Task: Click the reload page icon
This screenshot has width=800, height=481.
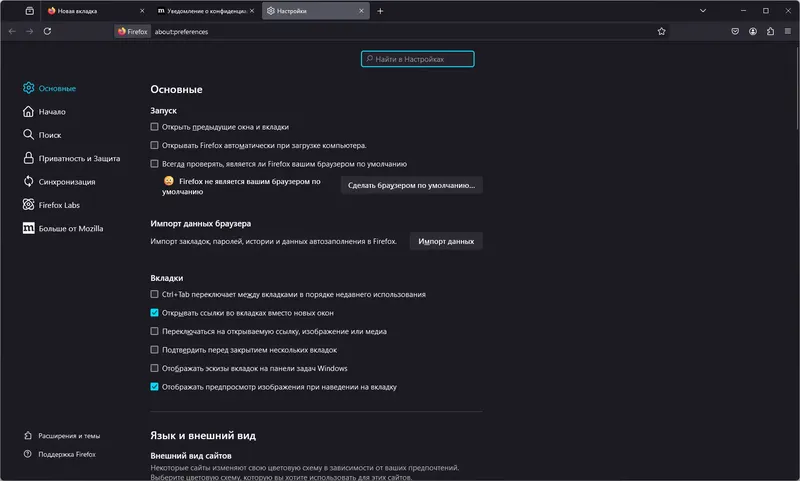Action: pyautogui.click(x=47, y=31)
